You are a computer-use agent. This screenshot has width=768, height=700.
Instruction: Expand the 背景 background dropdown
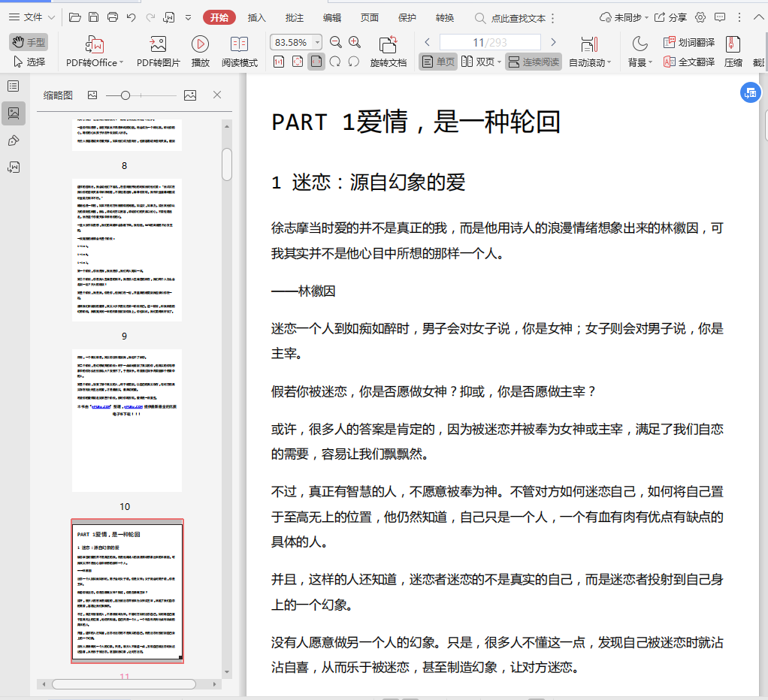tap(649, 63)
